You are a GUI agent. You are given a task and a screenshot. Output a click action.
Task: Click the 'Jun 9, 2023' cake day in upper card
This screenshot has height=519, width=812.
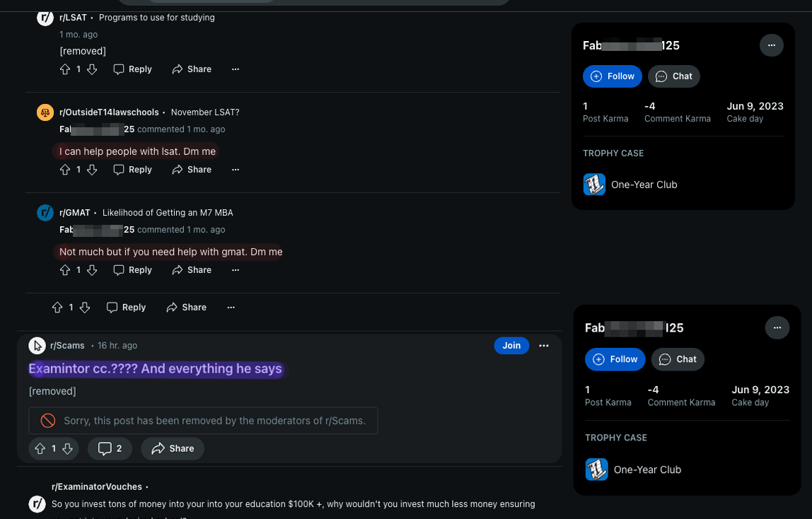755,106
